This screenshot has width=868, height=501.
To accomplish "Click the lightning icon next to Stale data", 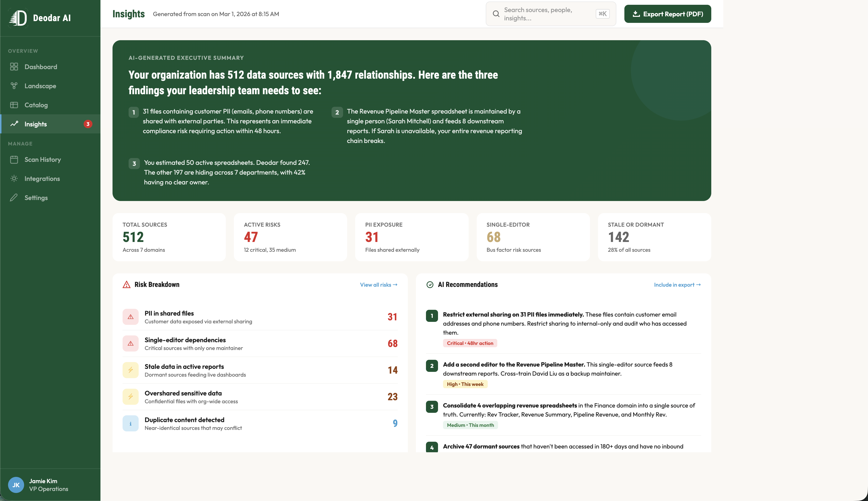I will click(131, 370).
